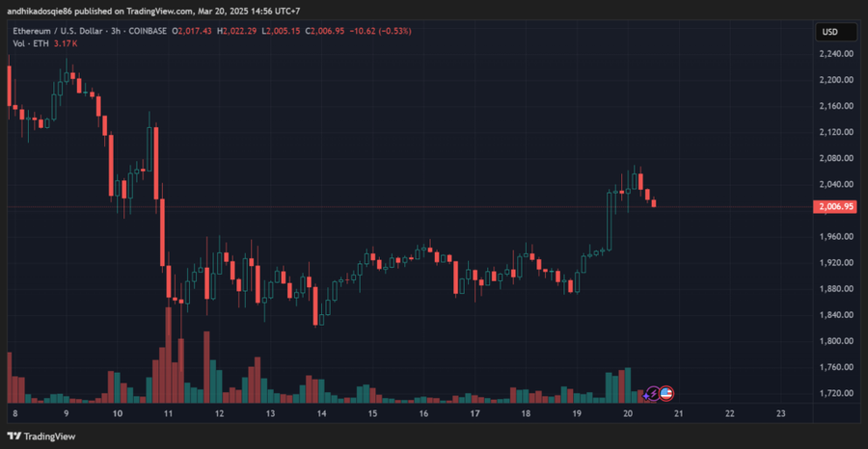Click date 13 on time axis
This screenshot has height=449, width=868.
[270, 413]
